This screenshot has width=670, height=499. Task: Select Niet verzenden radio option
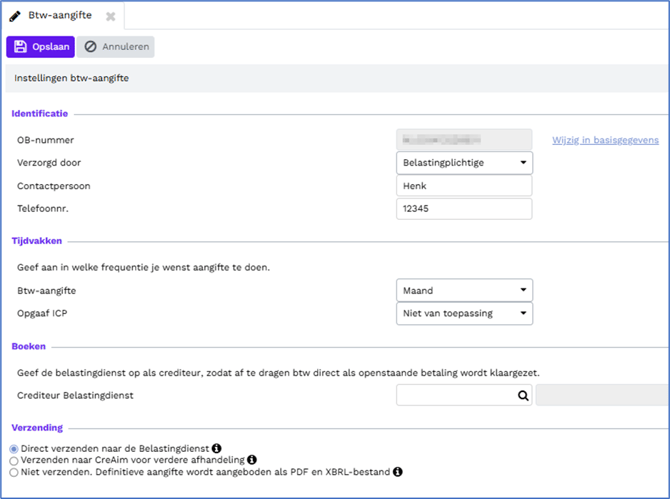[x=13, y=471]
